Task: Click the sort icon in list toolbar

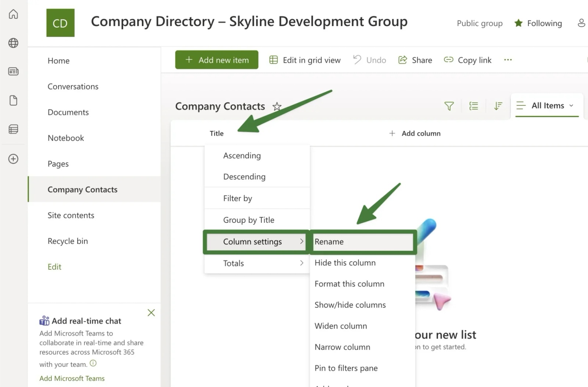Action: (x=498, y=106)
